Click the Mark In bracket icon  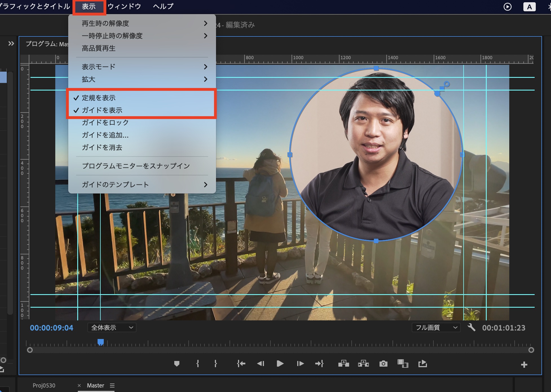198,364
